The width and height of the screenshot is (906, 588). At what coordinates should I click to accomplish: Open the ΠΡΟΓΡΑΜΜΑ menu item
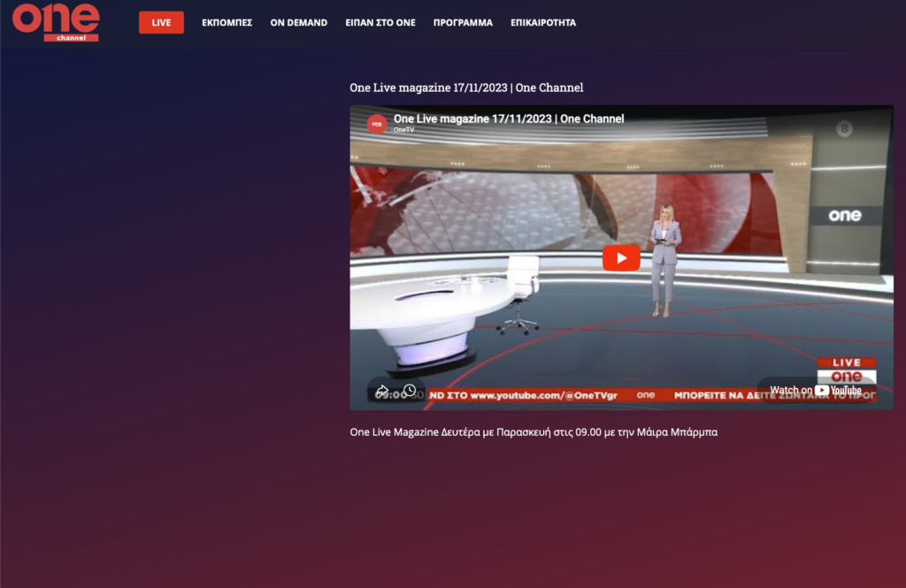[463, 22]
